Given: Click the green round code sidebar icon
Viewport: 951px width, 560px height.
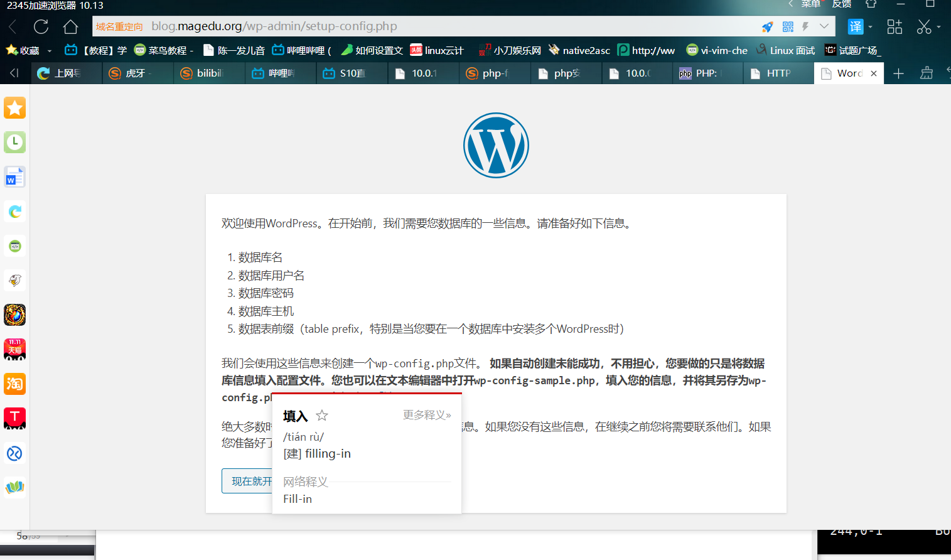Looking at the screenshot, I should (14, 246).
